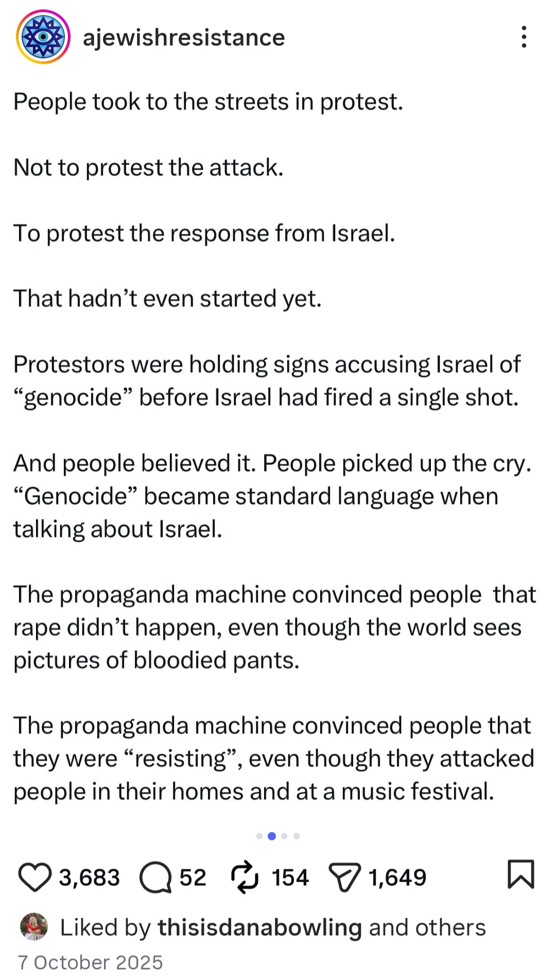View thisisdanabowling profile link
Viewport: 556px width, 980px height.
(260, 928)
